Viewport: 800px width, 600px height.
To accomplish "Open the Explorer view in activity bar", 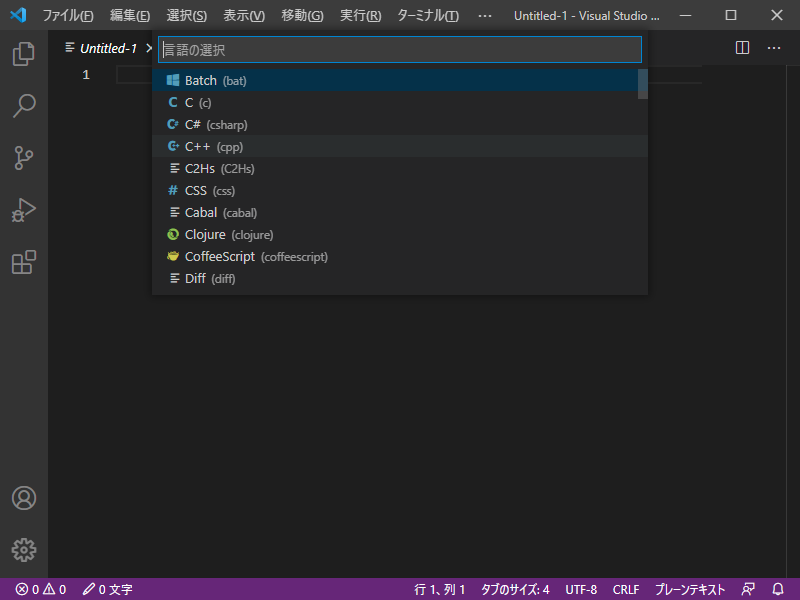I will click(23, 54).
